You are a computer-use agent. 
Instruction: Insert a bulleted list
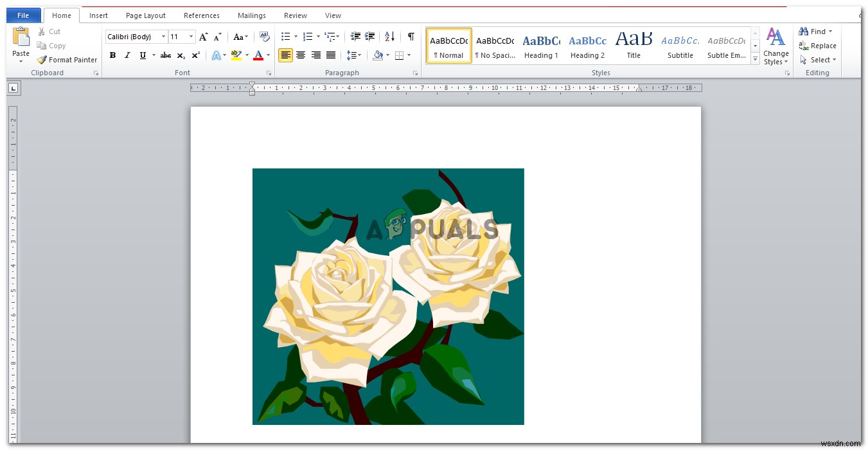pos(286,37)
